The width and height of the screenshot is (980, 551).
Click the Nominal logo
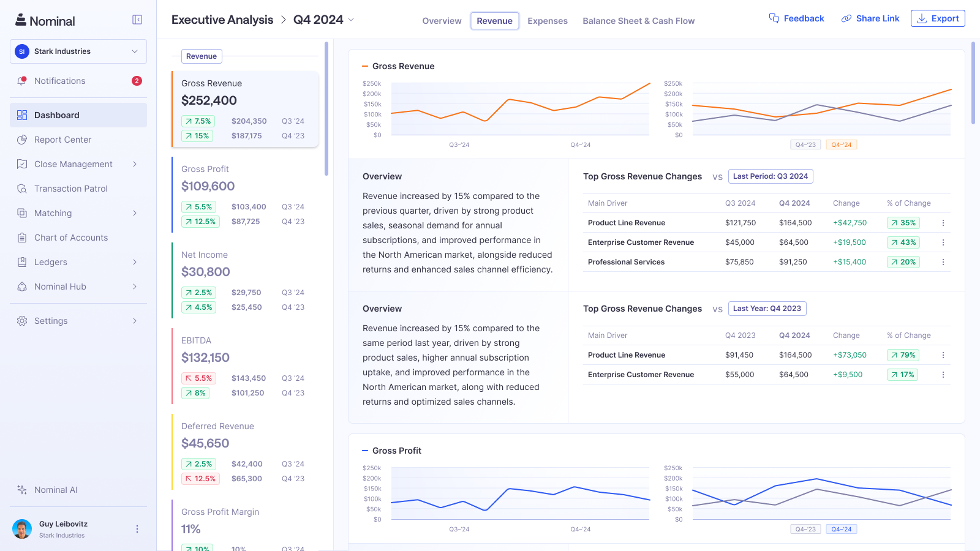45,20
